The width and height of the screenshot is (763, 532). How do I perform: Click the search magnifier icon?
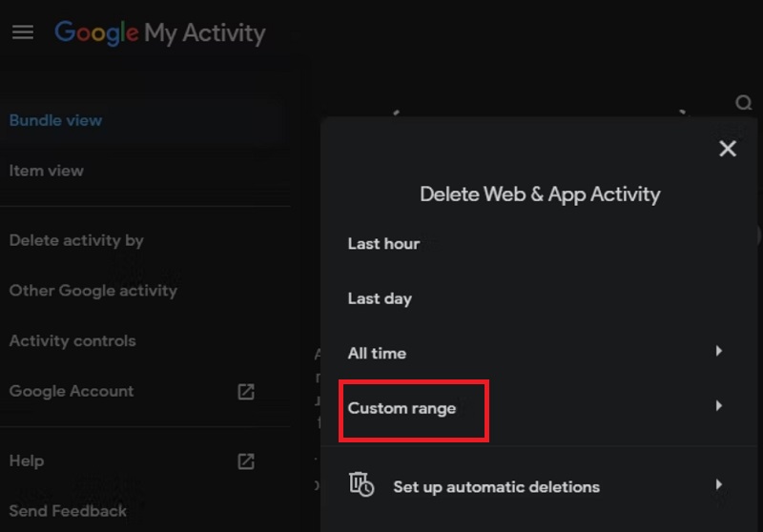[743, 103]
